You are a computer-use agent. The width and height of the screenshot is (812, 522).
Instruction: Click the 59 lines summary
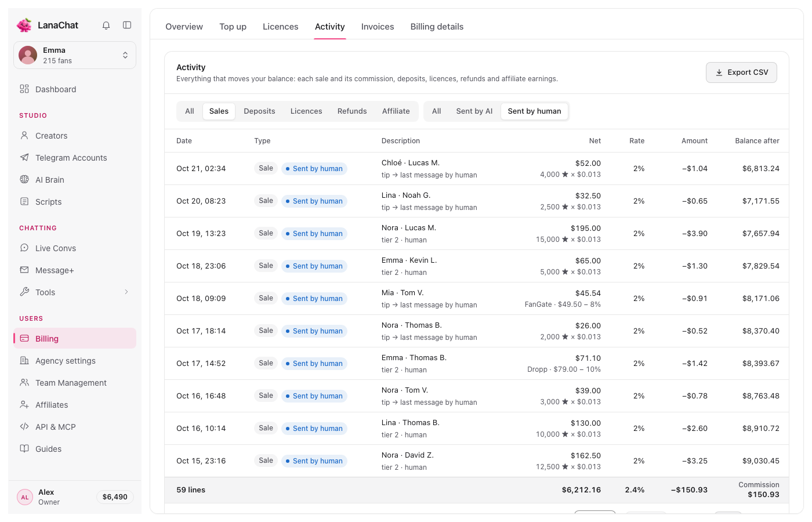point(191,490)
